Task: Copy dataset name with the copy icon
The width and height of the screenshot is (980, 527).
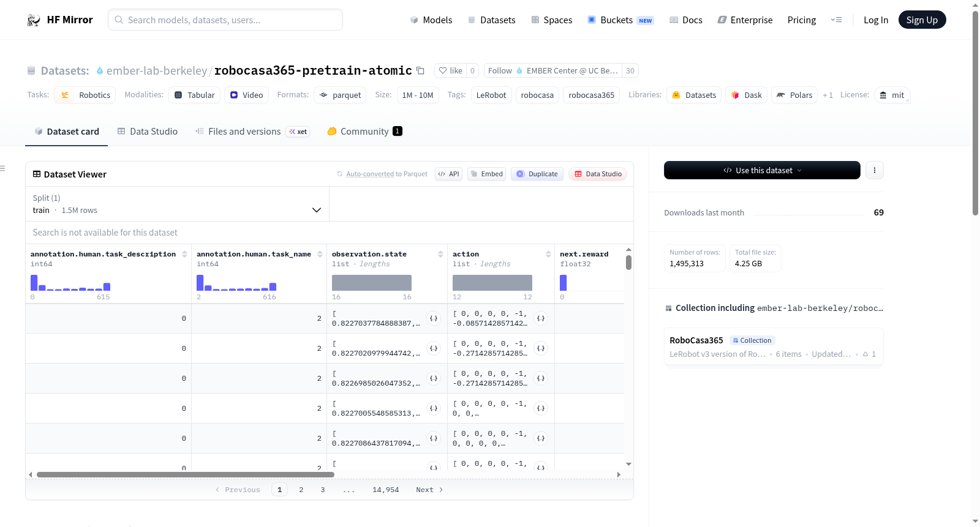Action: [420, 70]
